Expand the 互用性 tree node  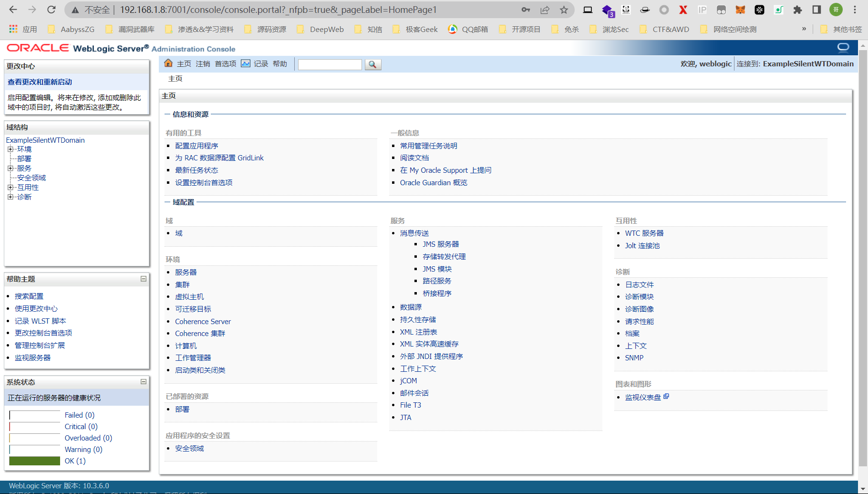pyautogui.click(x=10, y=187)
